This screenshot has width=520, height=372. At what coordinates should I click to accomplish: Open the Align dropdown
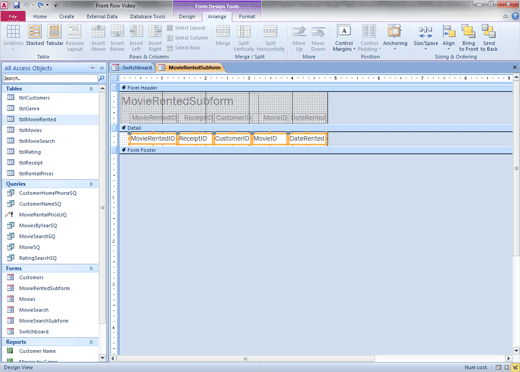point(449,38)
